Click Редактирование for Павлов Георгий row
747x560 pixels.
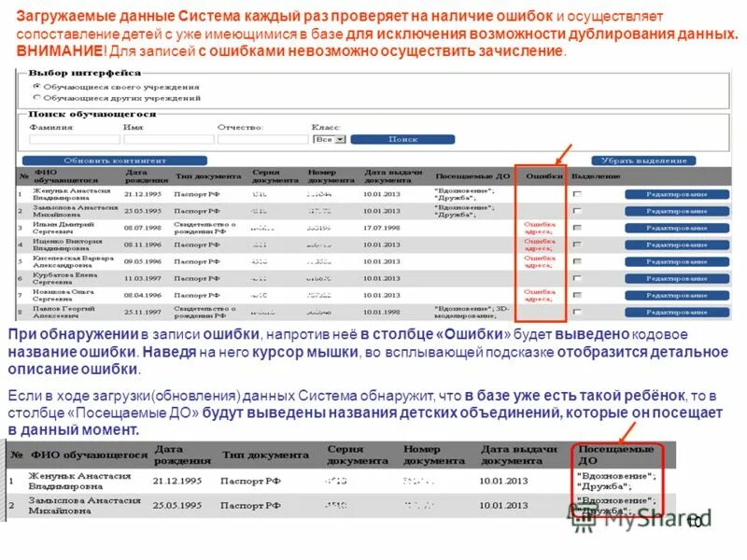(x=677, y=313)
